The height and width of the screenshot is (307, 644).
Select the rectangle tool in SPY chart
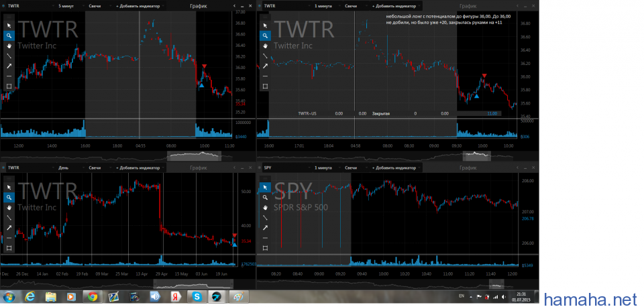click(x=265, y=248)
